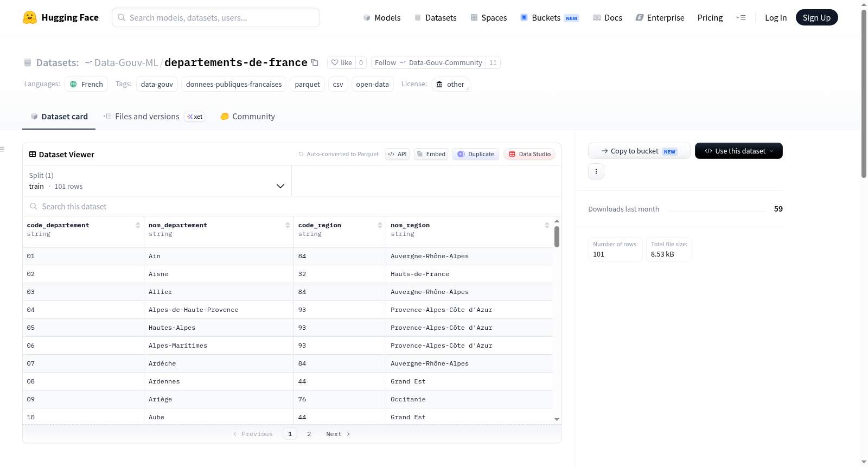868x467 pixels.
Task: Select the Alpes-de-Haute-Provence cell
Action: coord(219,310)
